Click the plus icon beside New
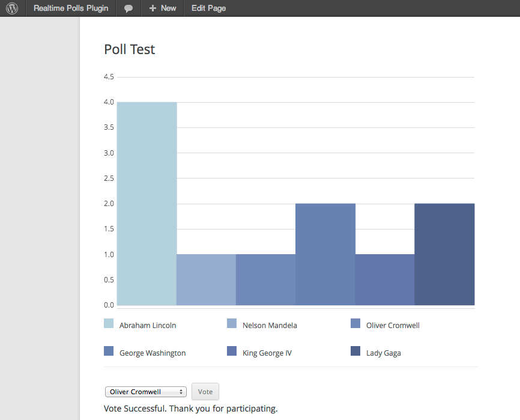 coord(153,8)
